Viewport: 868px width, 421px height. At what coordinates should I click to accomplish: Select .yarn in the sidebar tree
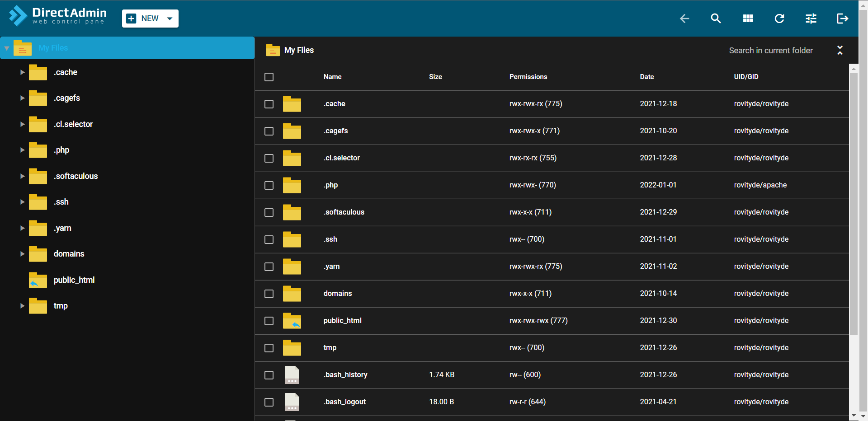[62, 228]
